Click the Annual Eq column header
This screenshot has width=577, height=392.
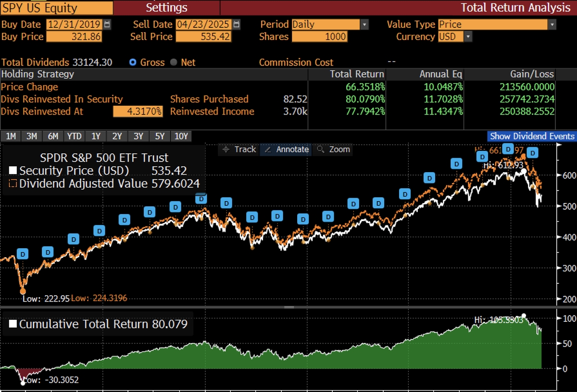click(x=441, y=74)
